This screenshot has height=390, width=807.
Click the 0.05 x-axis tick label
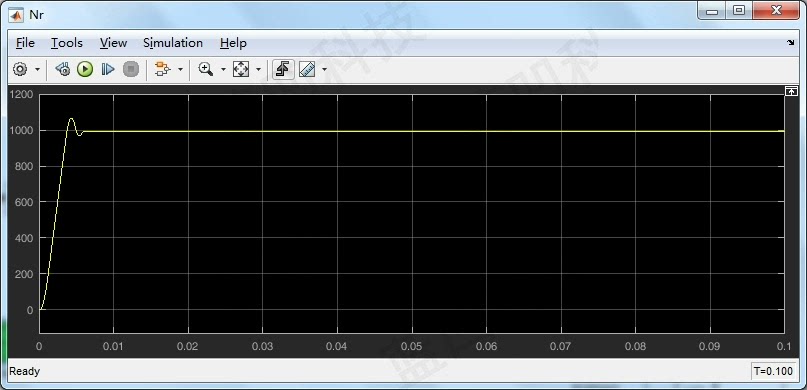tap(411, 346)
